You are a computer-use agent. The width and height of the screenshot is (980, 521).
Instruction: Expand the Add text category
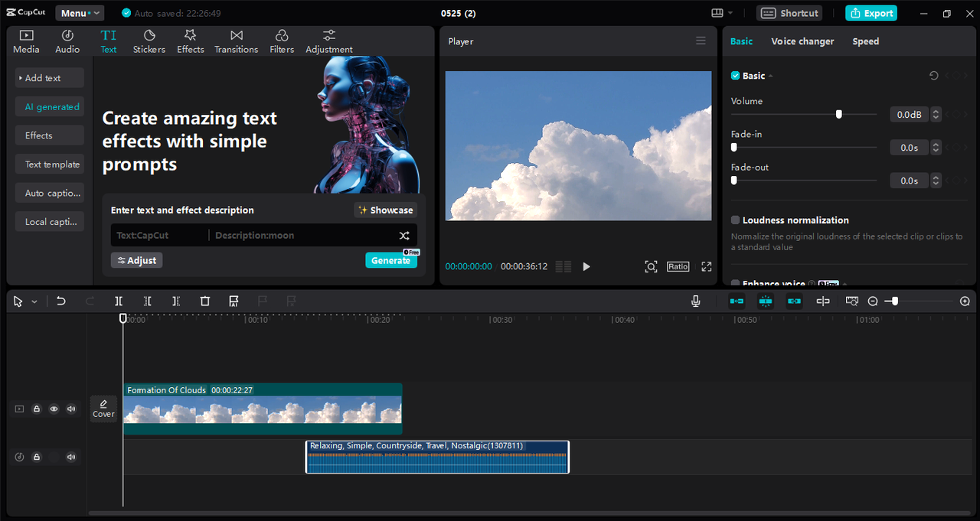tap(50, 78)
